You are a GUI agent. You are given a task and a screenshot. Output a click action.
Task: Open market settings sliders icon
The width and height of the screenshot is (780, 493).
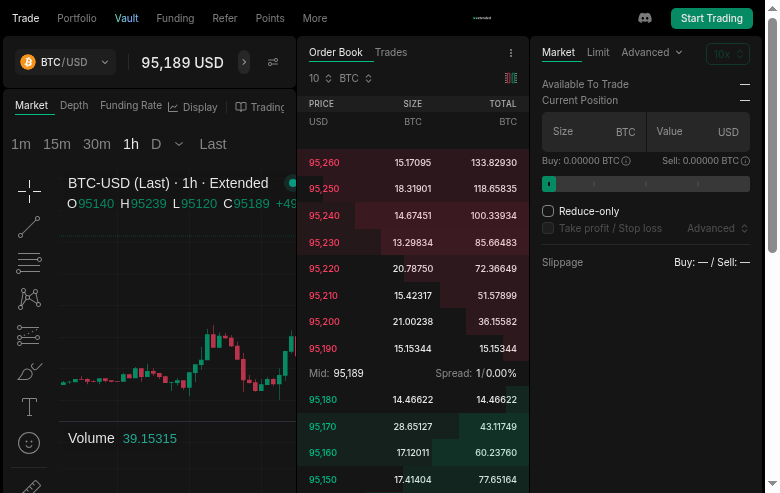(273, 62)
